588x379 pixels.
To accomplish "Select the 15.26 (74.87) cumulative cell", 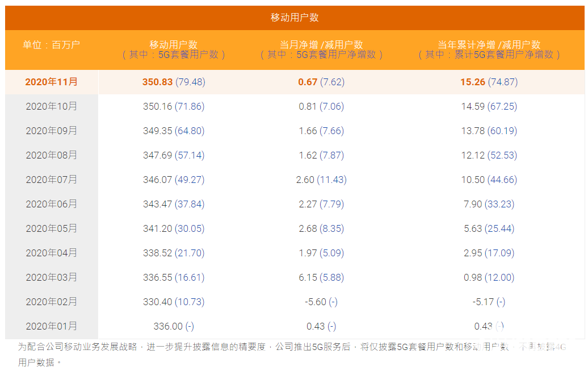I will point(489,82).
